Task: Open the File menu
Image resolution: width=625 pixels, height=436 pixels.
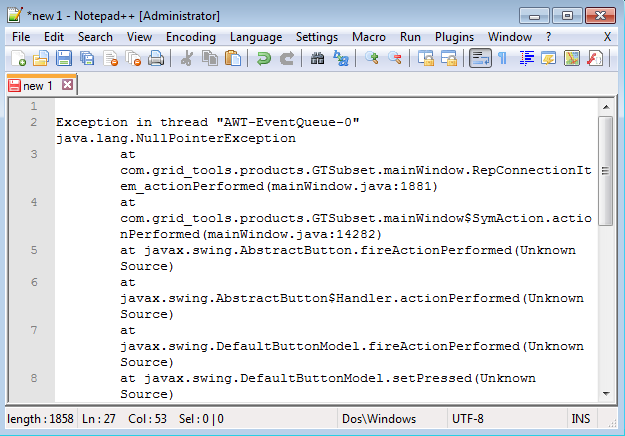Action: point(21,37)
